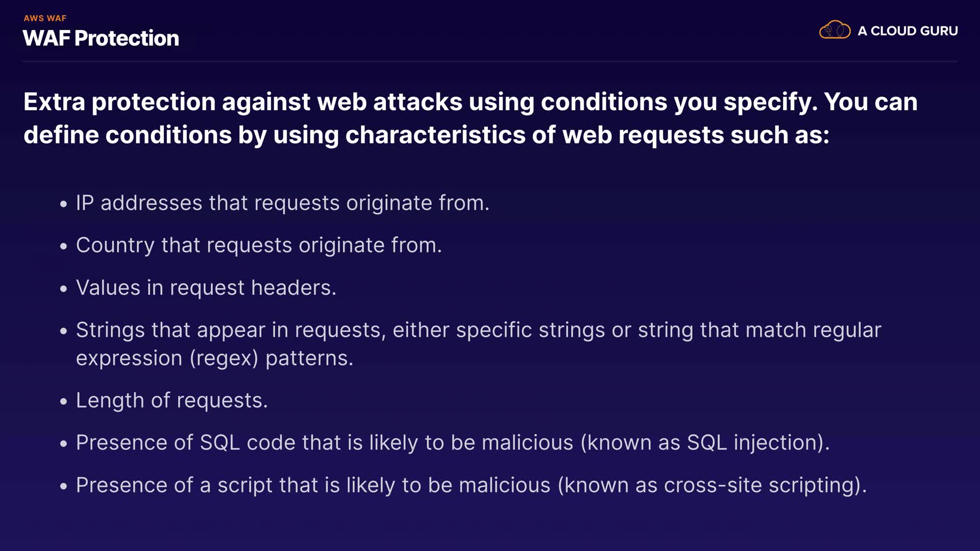The image size is (980, 551).
Task: Click the bullet dot before "Length of requests"
Action: pos(63,402)
